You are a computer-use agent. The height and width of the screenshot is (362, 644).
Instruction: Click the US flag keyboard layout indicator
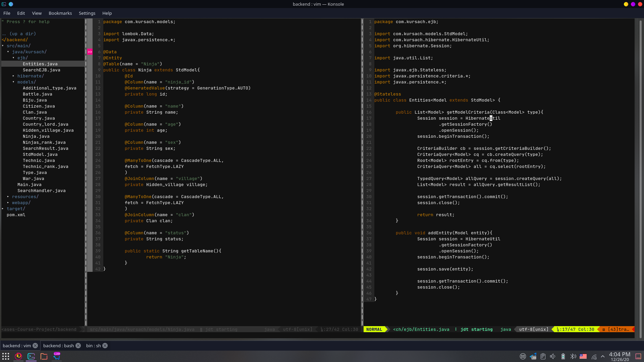point(583,357)
